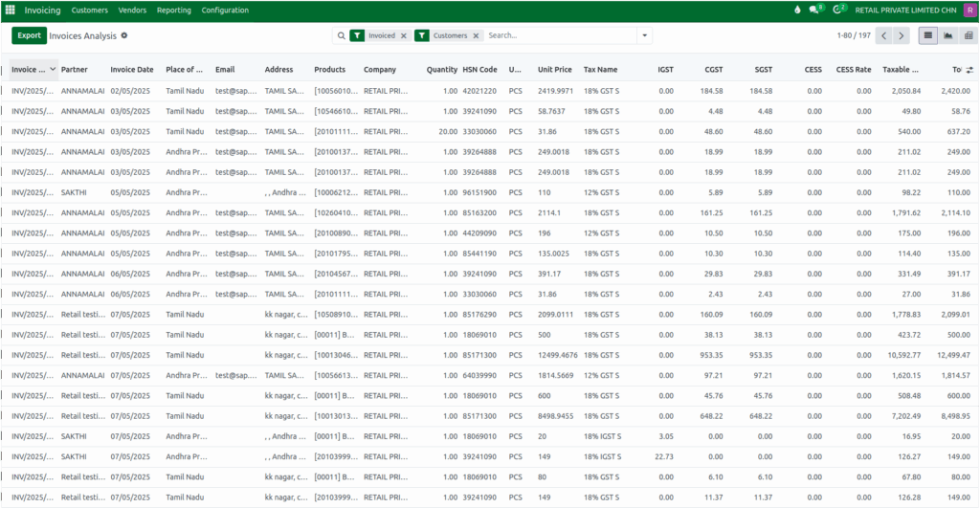Click IGST value 22.73
Screen dimensions: 980x508
tap(664, 456)
